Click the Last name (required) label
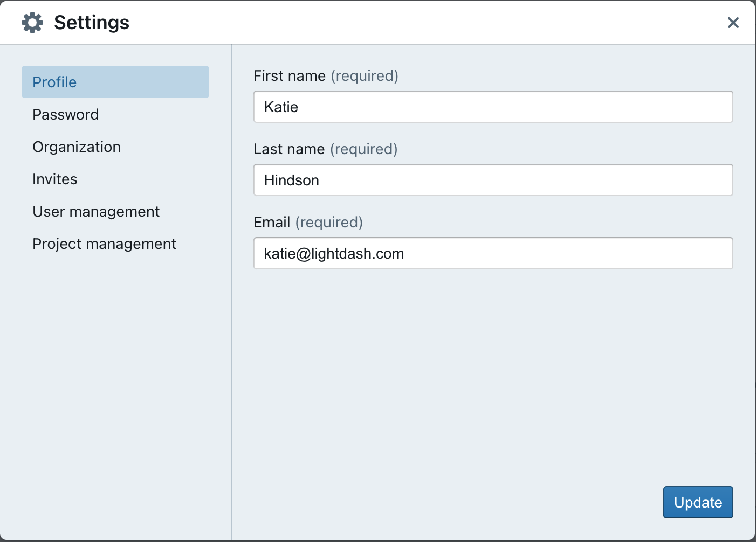The height and width of the screenshot is (542, 756). (x=325, y=149)
